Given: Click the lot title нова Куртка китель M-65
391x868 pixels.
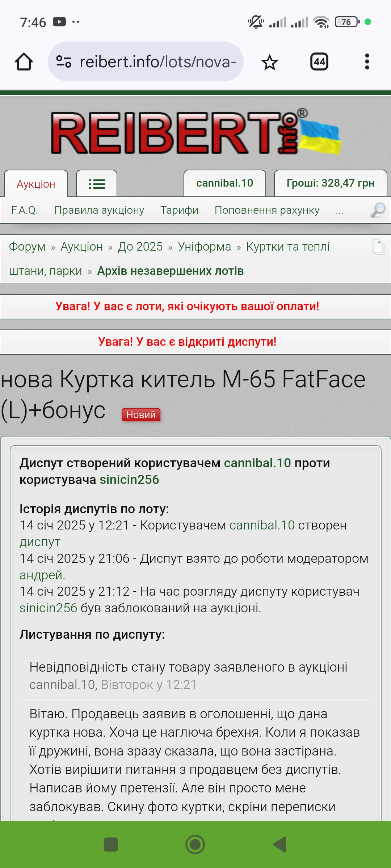Looking at the screenshot, I should [183, 395].
